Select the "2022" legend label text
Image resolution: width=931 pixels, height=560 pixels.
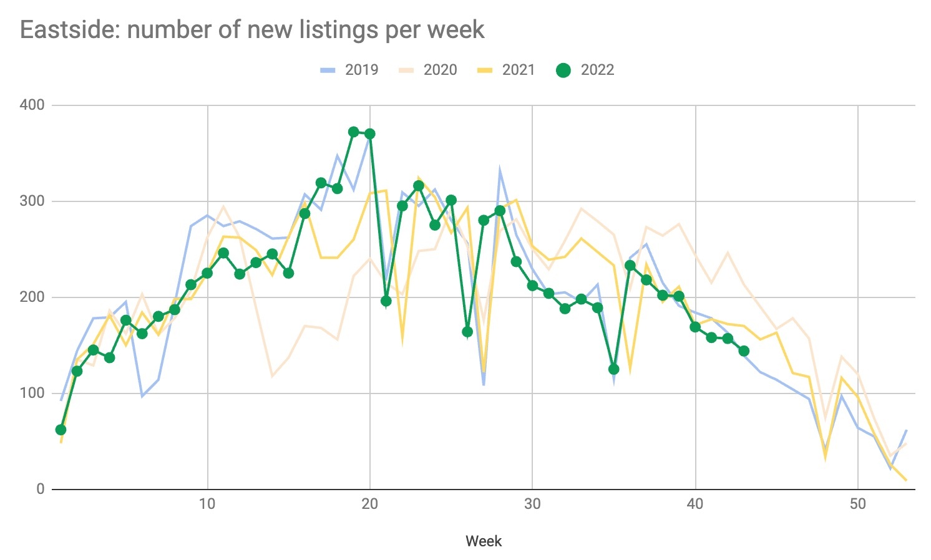(x=597, y=70)
